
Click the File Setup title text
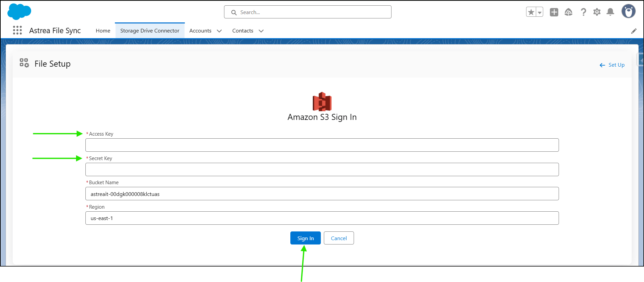point(53,64)
